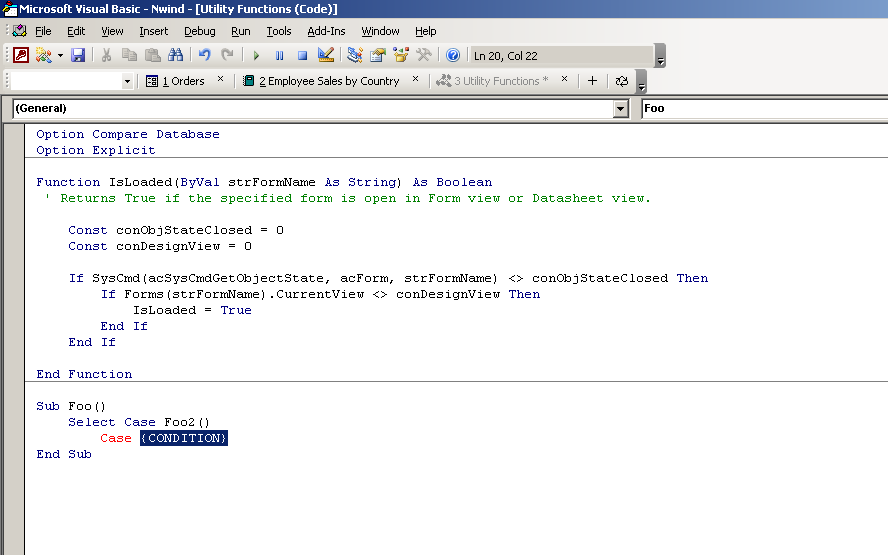Switch to 2 Employee Sales by Country tab

[321, 81]
